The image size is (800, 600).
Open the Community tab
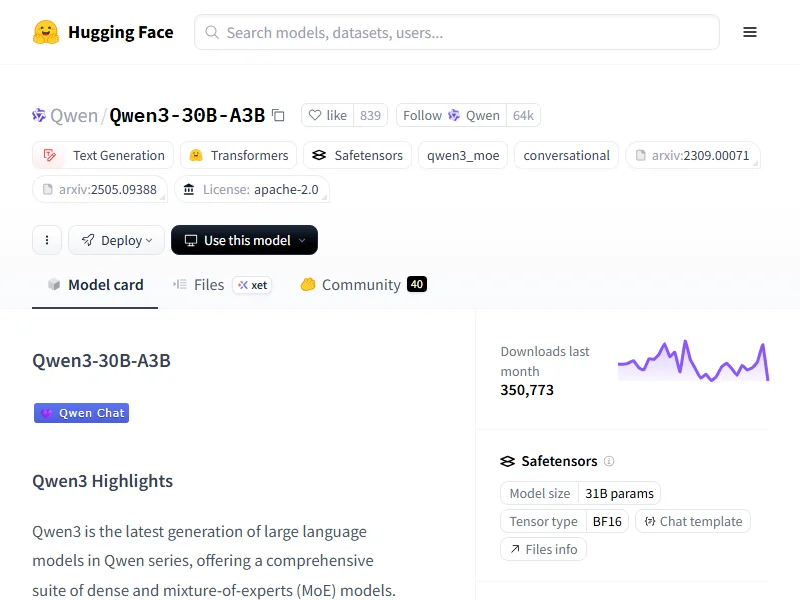click(351, 285)
